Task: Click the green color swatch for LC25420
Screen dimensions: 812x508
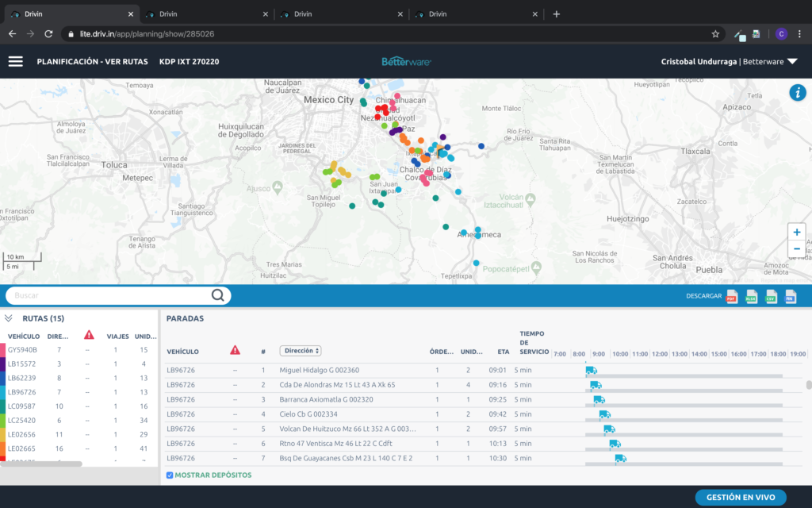Action: coord(3,421)
